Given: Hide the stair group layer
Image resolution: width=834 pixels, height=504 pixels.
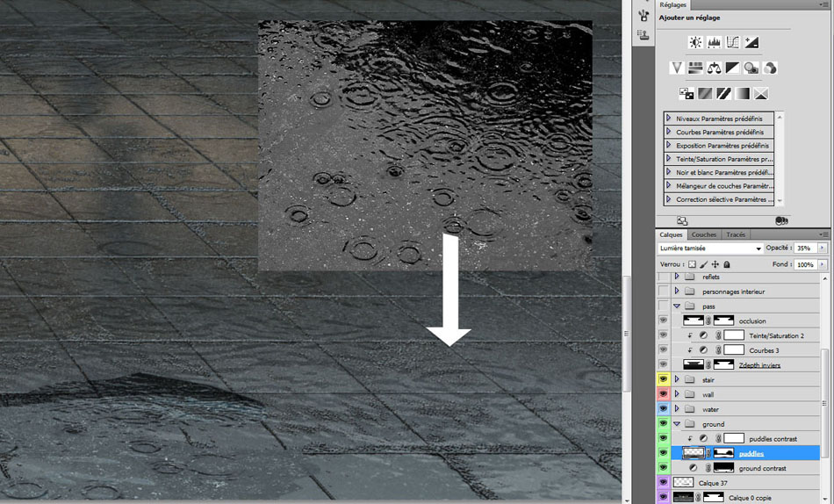Looking at the screenshot, I should (664, 380).
